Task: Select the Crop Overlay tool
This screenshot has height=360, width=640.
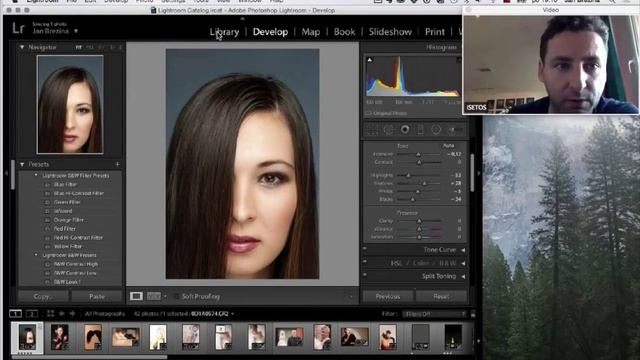Action: [371, 129]
